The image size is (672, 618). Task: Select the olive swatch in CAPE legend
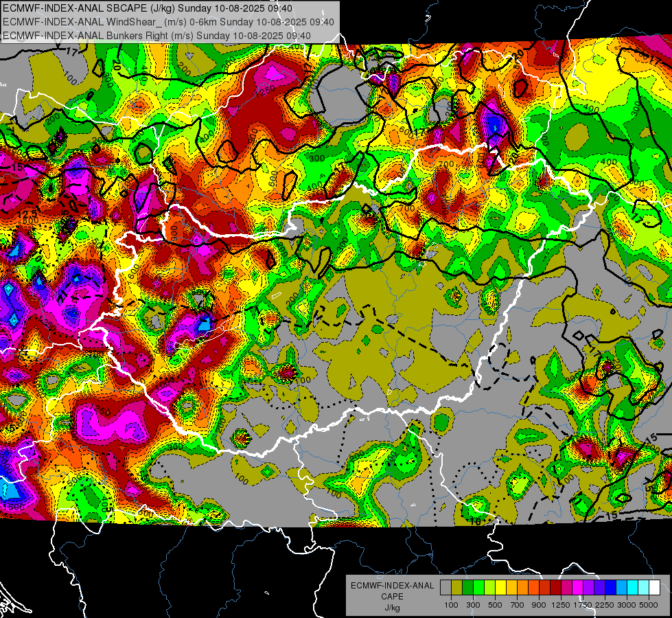click(456, 588)
